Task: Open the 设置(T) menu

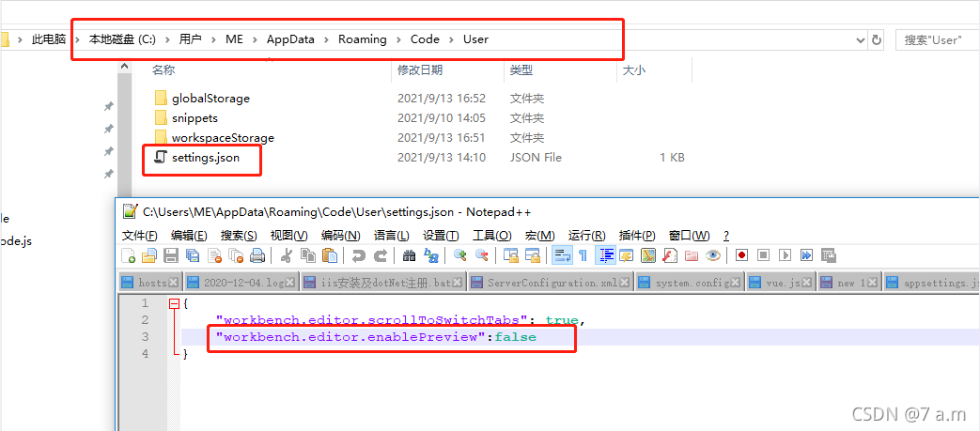Action: [x=441, y=236]
